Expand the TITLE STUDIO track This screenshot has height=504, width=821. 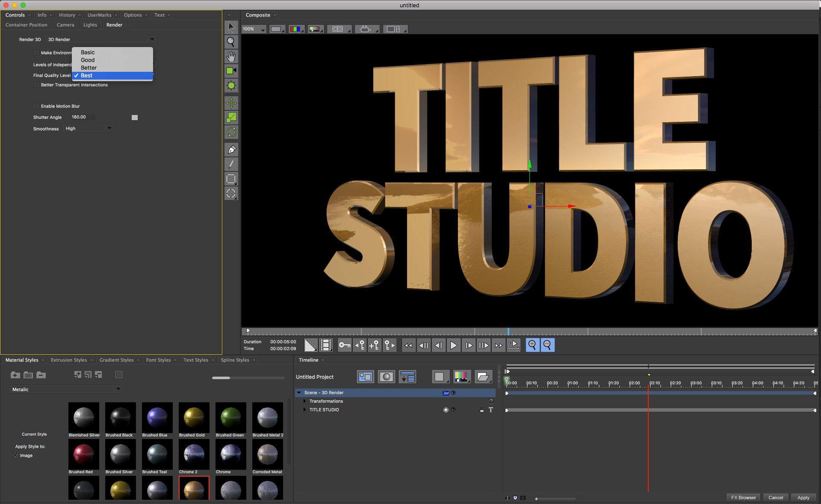pos(304,410)
